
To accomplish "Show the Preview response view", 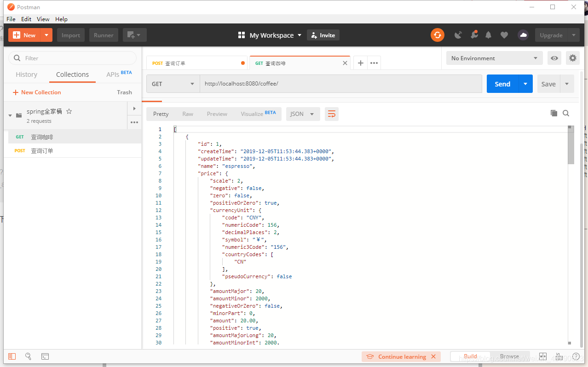I will [x=217, y=114].
